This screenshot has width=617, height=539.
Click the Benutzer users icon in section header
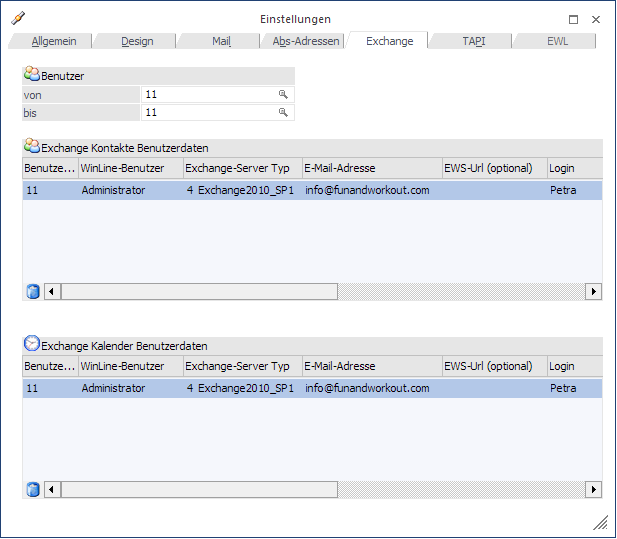(x=32, y=75)
